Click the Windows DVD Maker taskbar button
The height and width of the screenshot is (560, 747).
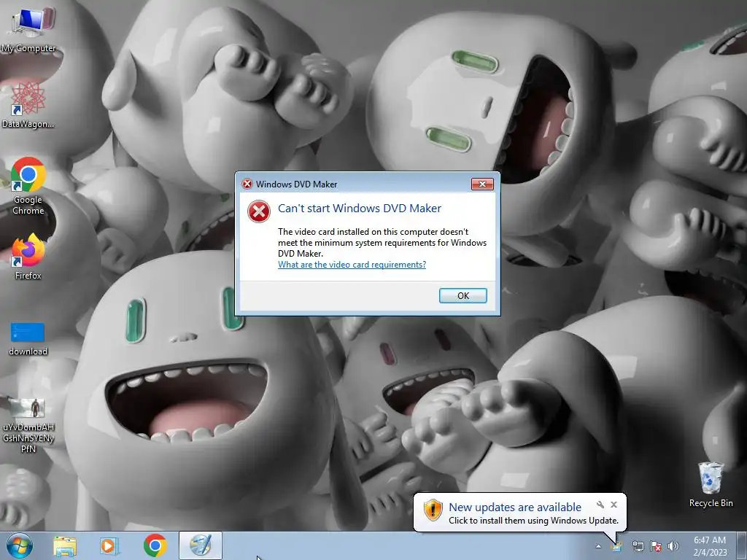point(201,545)
